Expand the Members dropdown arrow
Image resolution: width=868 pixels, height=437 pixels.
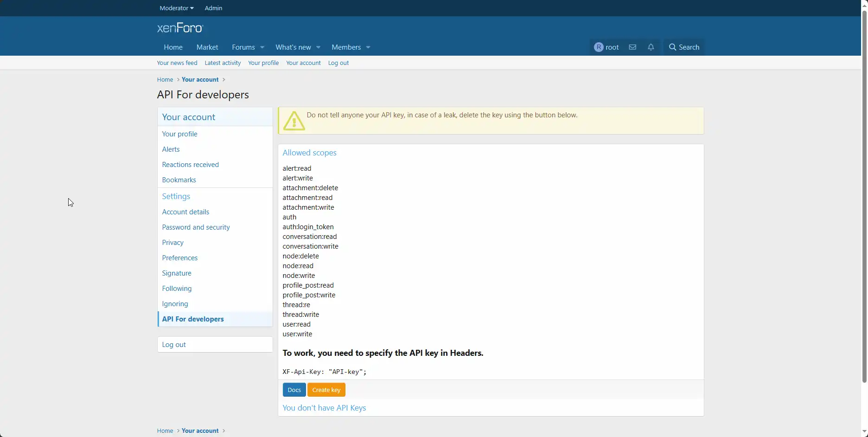click(368, 48)
